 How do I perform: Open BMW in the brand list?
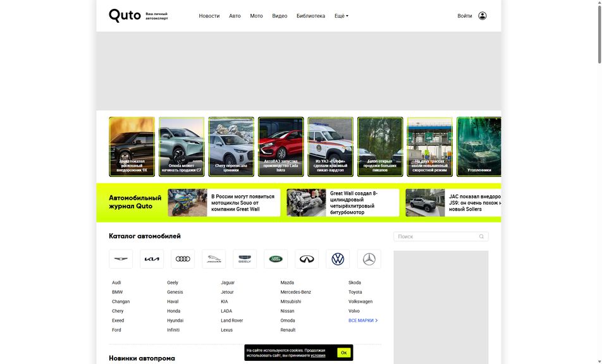[118, 292]
